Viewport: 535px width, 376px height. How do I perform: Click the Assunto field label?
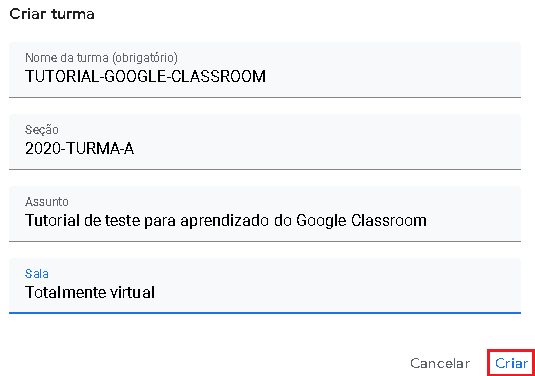(x=47, y=202)
